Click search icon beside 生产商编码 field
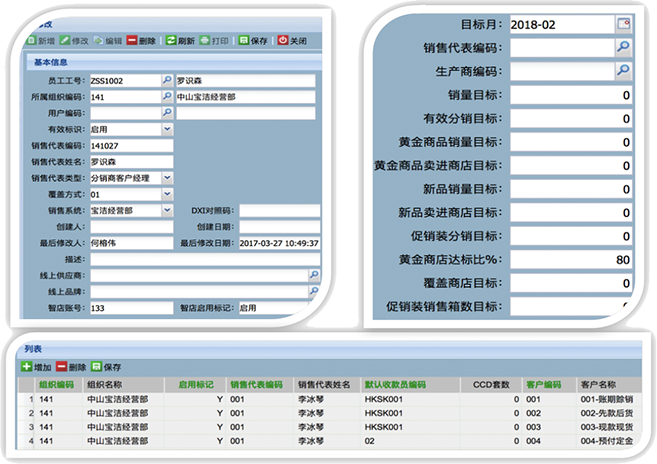Screen dimensions: 657x464 pos(623,70)
